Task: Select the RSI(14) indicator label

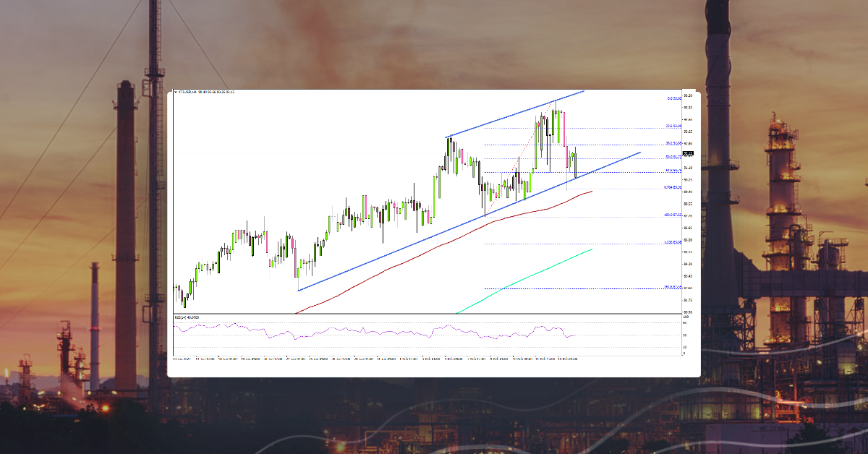Action: [x=182, y=316]
